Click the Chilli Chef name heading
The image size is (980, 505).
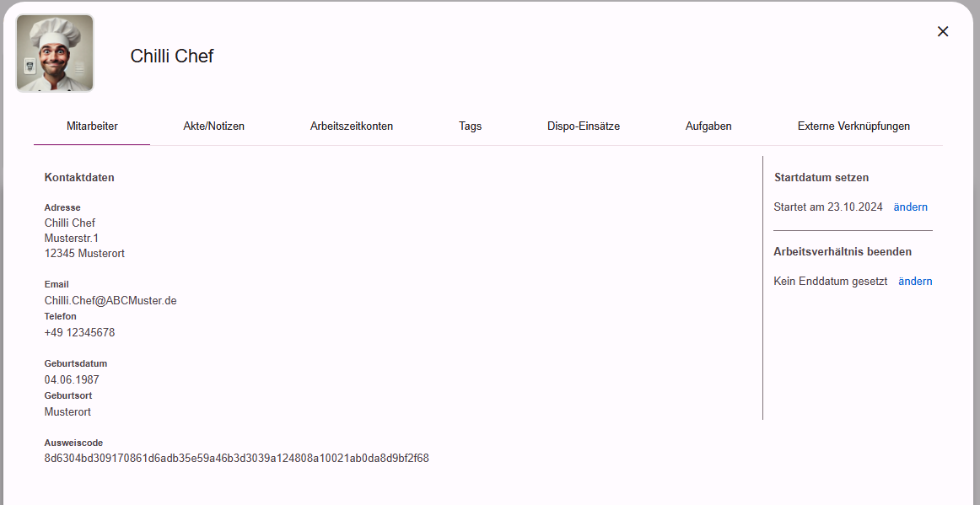point(172,56)
